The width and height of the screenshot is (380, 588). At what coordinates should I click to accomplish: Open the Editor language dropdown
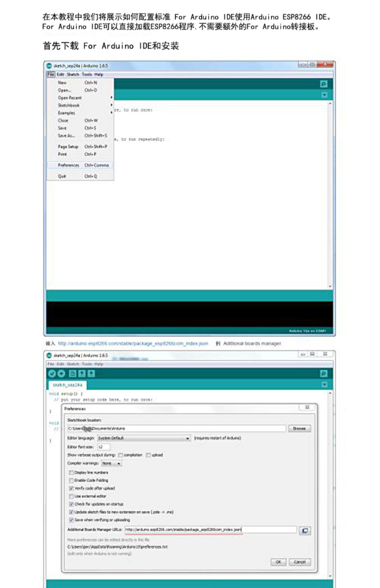(144, 438)
